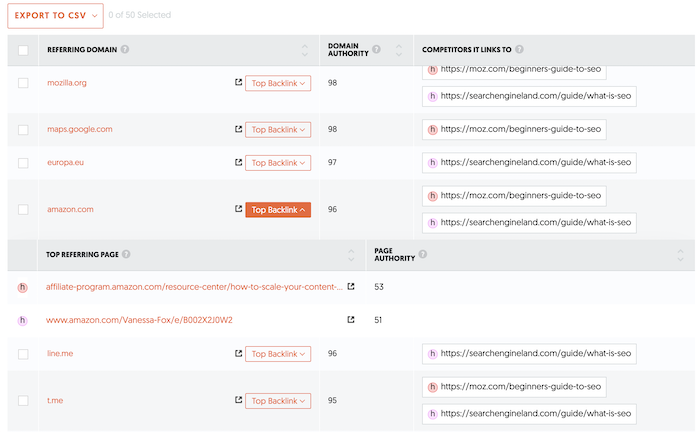Screen dimensions: 700x432
Task: Click moz.com URL chip in t.me row
Action: 514,387
